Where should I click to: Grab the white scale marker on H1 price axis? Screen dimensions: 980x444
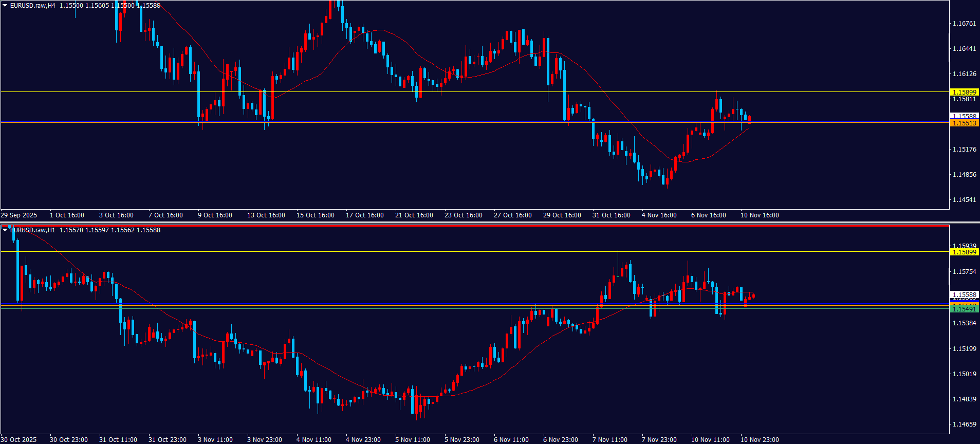[x=950, y=276]
